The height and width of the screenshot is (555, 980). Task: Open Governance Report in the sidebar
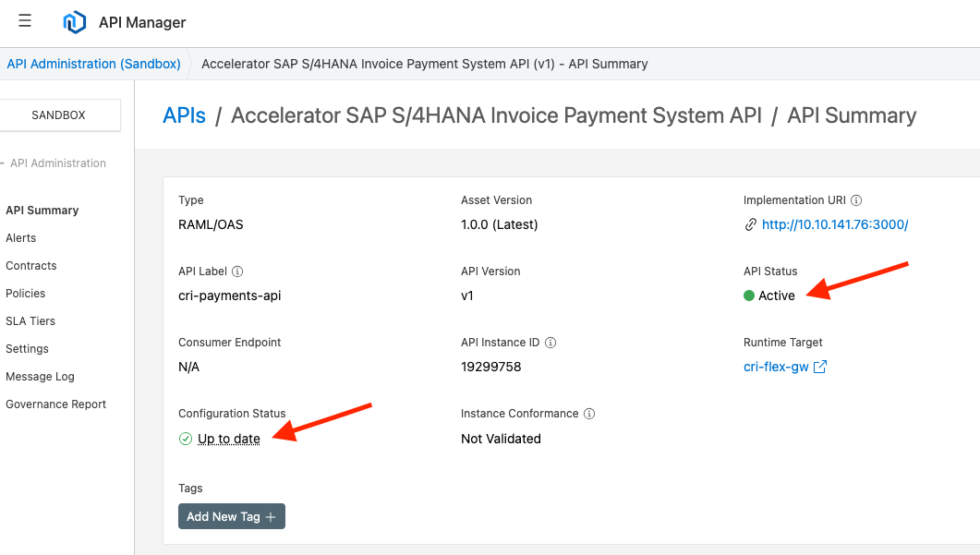[56, 404]
